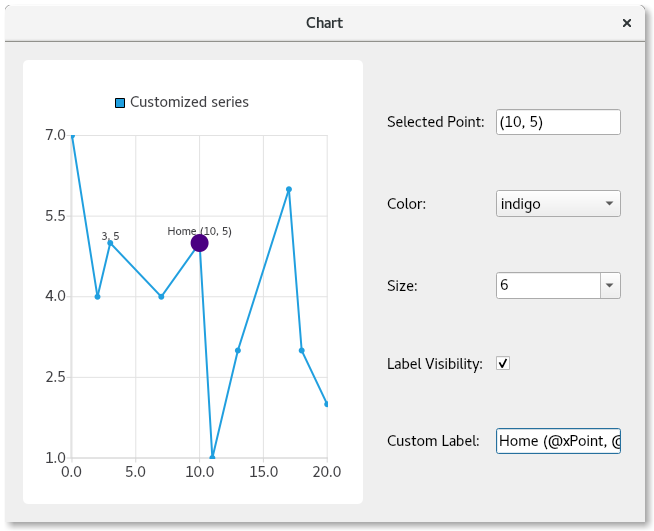Focus the Custom Label input field
Image resolution: width=654 pixels, height=531 pixels.
click(558, 441)
